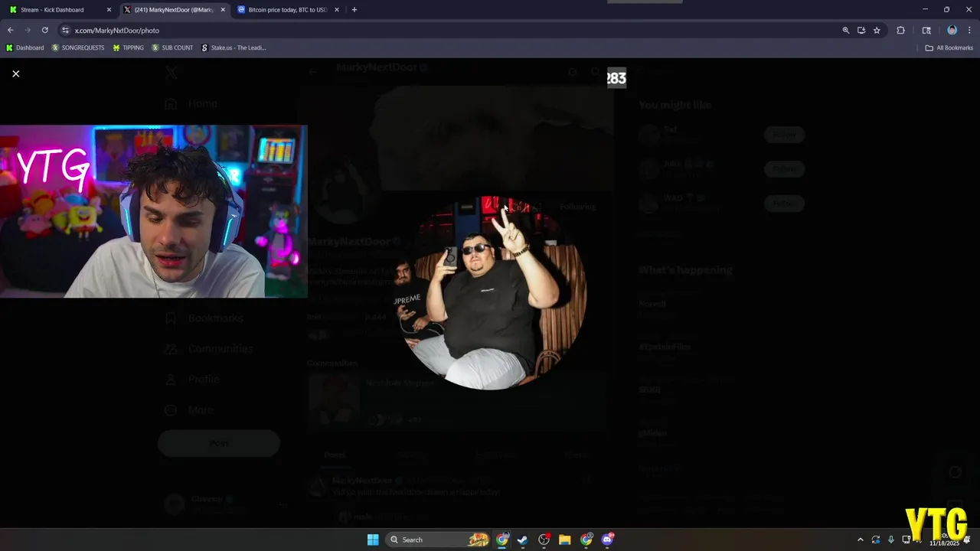Open the SONGREQUESTS bookmark

pyautogui.click(x=77, y=47)
